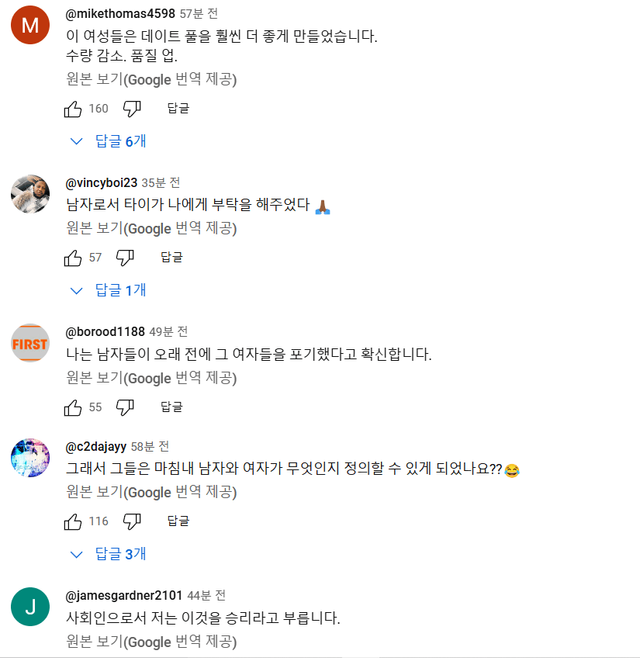
Task: Like the comment by @mikethomas4598
Action: pos(73,108)
